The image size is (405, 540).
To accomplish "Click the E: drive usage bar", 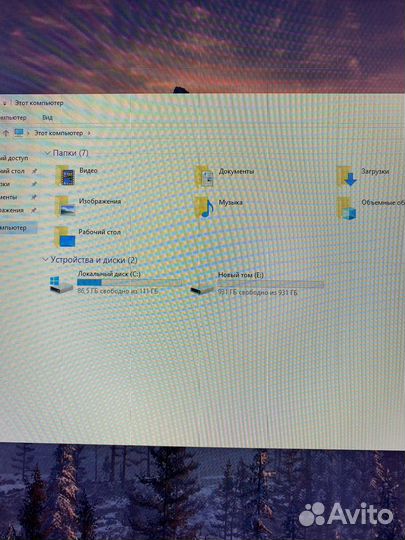I will coord(271,284).
